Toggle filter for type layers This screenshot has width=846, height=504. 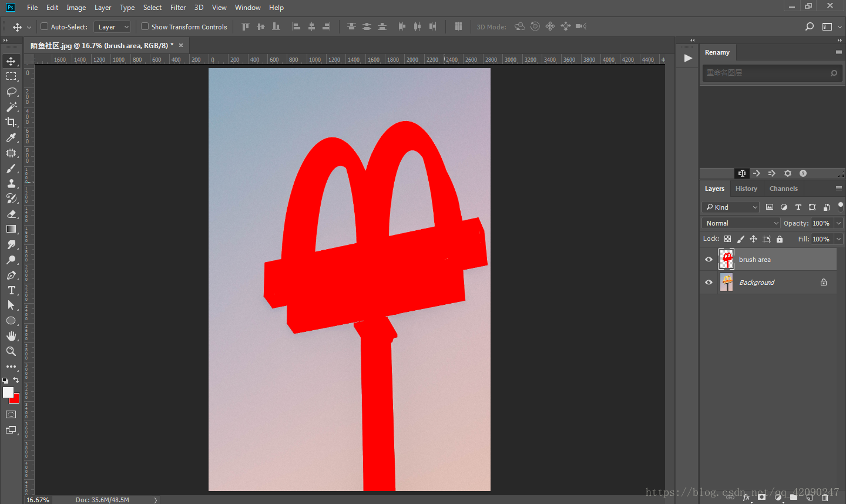[x=798, y=207]
